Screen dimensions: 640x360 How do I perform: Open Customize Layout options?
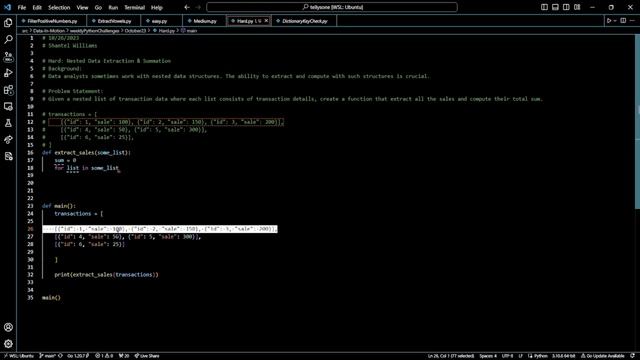[577, 7]
